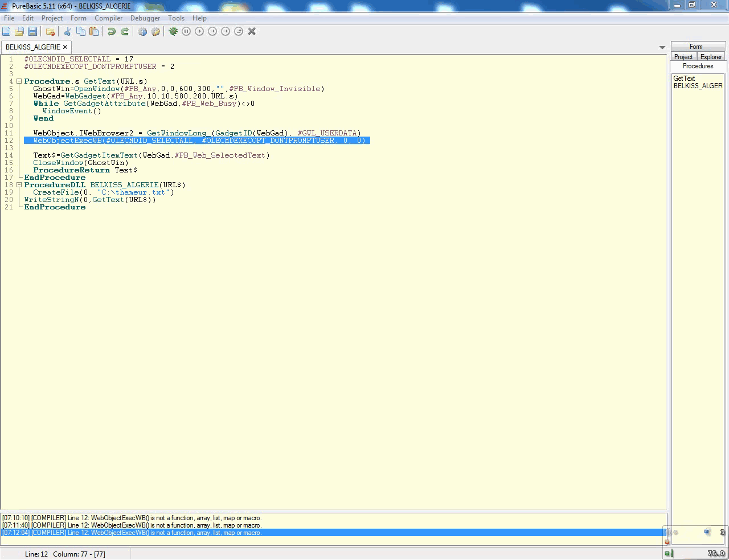The width and height of the screenshot is (729, 560).
Task: Toggle the debugger green bug icon
Action: [x=173, y=31]
